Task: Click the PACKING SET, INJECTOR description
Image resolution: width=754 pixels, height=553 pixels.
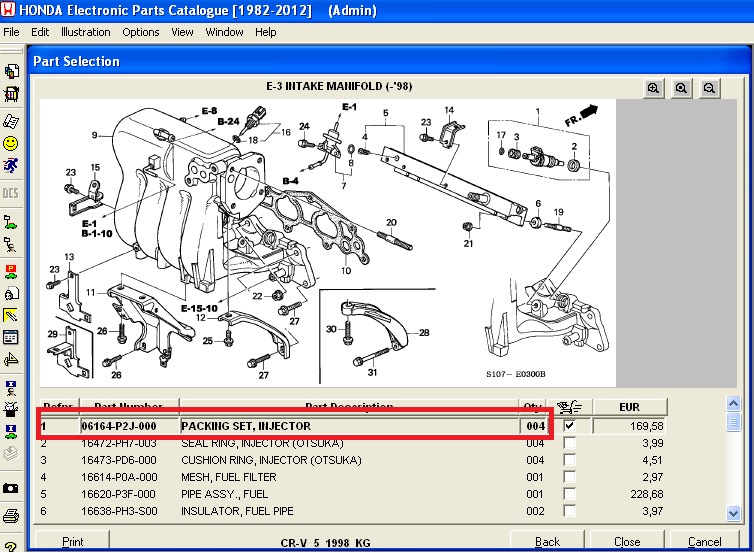Action: tap(246, 426)
